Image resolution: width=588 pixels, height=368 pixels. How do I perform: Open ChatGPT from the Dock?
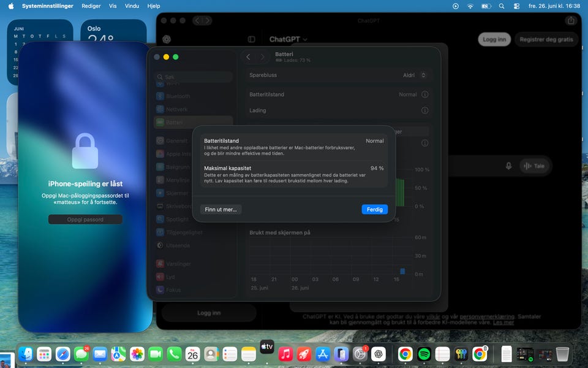[x=379, y=354]
